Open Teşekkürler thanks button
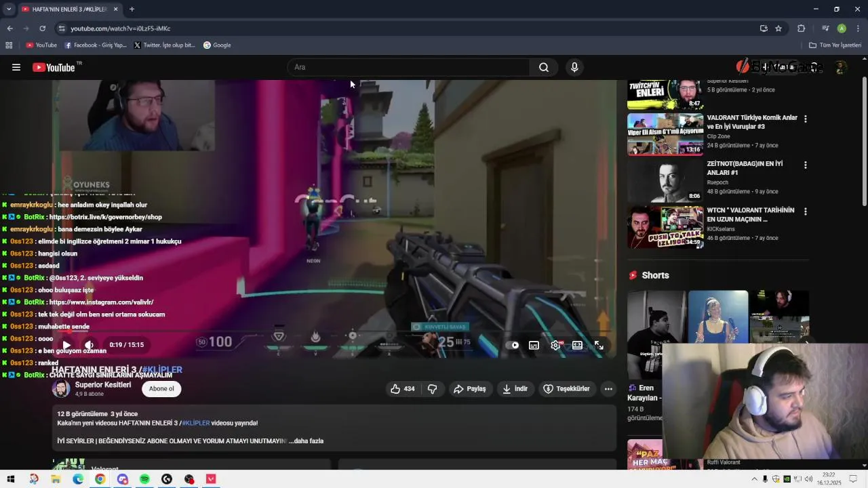Screen dimensions: 868x488 click(x=567, y=388)
